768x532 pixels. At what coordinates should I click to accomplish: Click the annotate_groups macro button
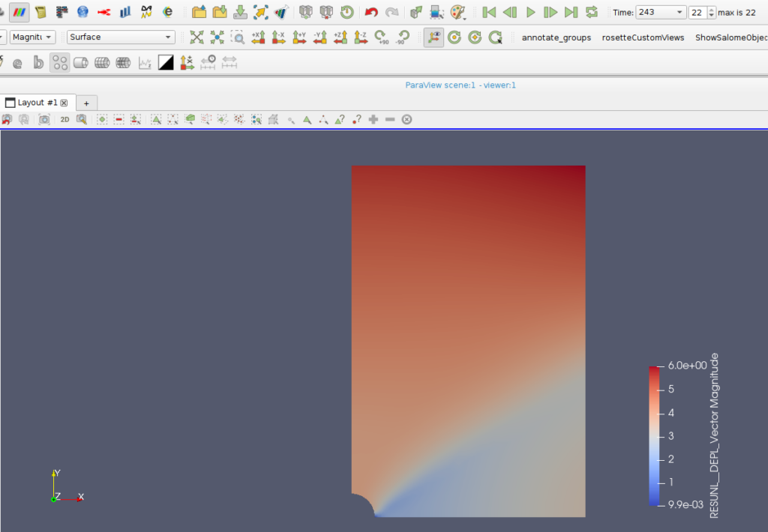click(556, 37)
